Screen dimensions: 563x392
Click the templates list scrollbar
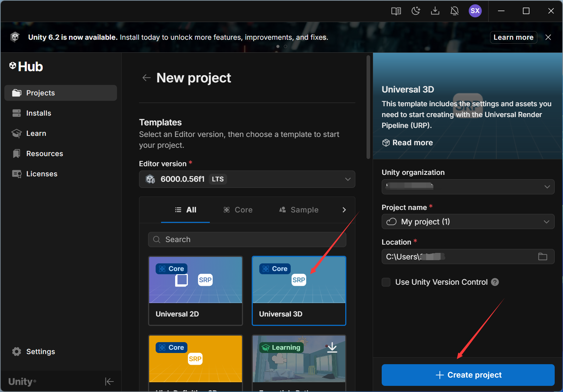pyautogui.click(x=368, y=107)
